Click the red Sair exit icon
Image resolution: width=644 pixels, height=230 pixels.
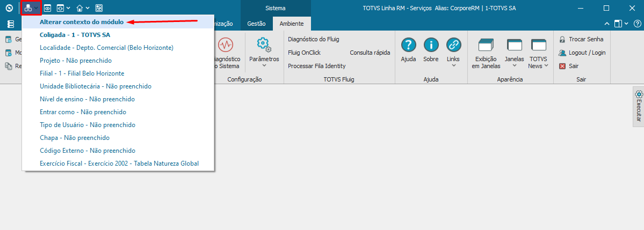coord(562,65)
